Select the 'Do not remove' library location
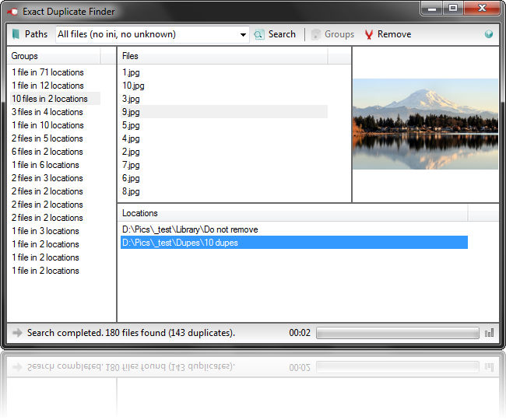Viewport: 506px width, 420px height. [x=190, y=229]
